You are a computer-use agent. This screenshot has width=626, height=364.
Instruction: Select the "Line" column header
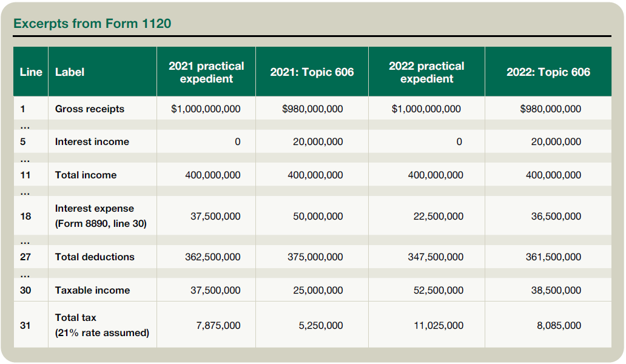coord(31,72)
